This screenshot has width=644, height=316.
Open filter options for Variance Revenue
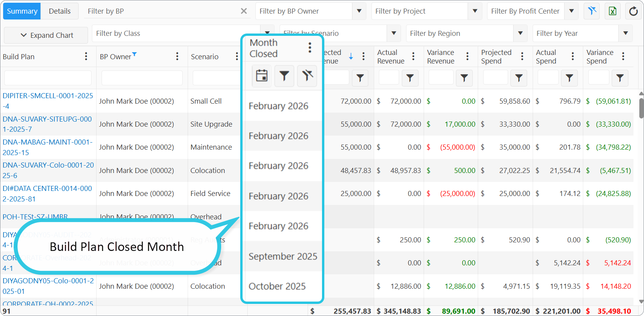tap(464, 78)
